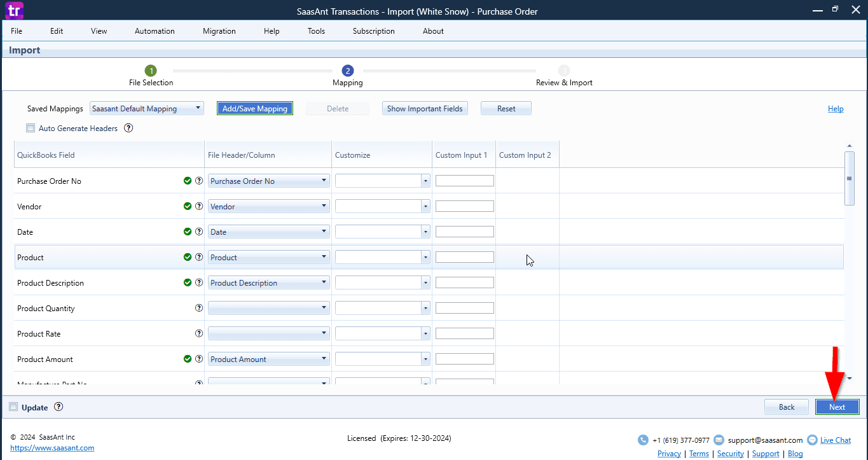Click green check icon for Date row

[188, 232]
